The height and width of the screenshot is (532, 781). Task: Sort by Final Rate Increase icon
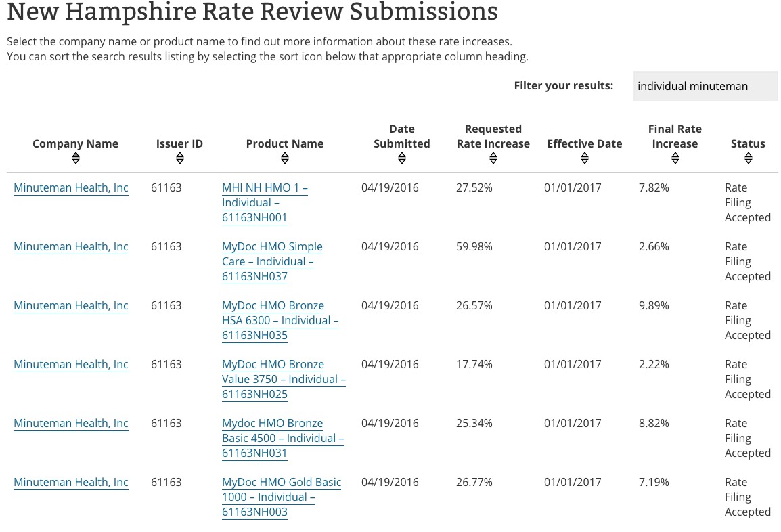click(x=675, y=158)
